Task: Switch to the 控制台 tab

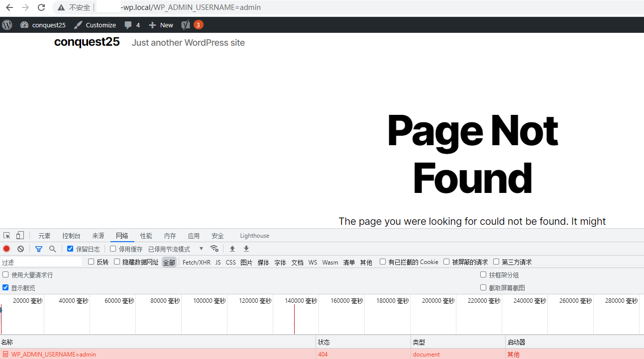Action: [x=71, y=236]
